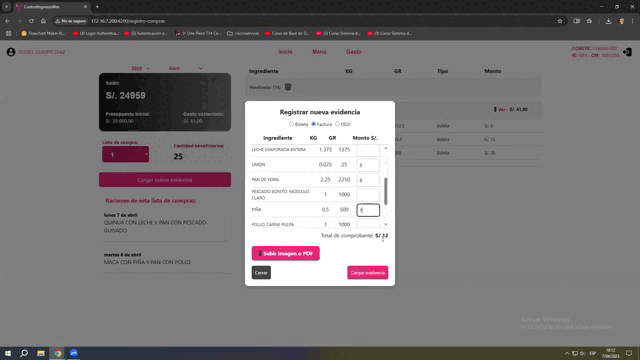Click the Pendientes (14) label
This screenshot has height=360, width=640.
coord(265,87)
